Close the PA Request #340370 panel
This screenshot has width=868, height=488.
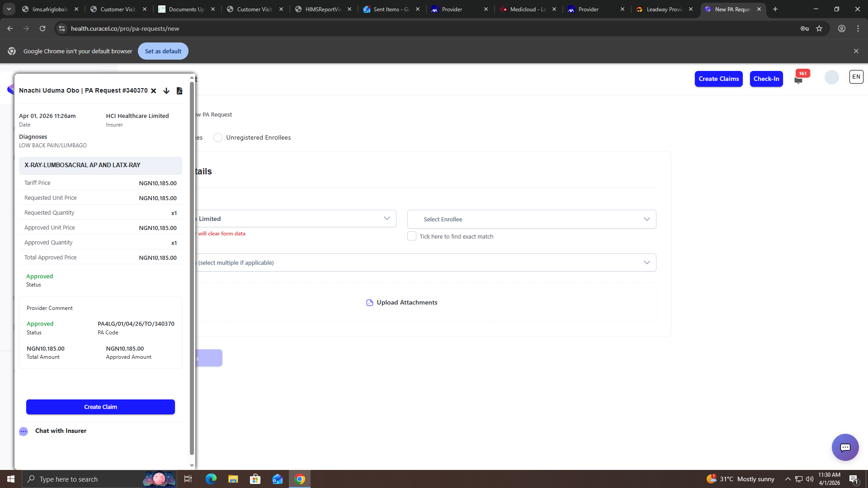coord(154,91)
